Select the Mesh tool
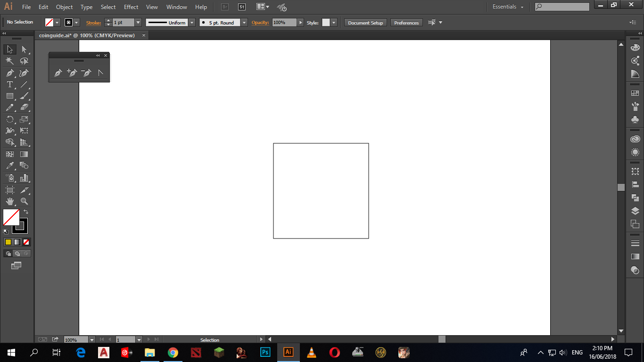The height and width of the screenshot is (362, 644). 10,154
